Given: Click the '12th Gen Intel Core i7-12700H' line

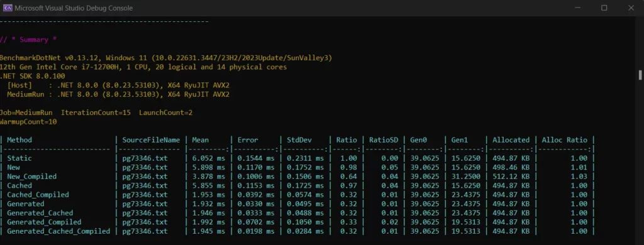Looking at the screenshot, I should [143, 67].
